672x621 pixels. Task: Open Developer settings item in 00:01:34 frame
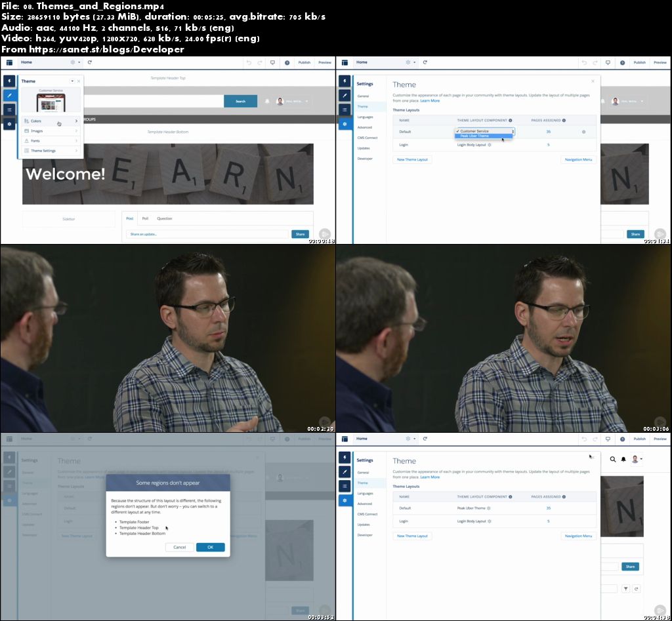point(365,159)
